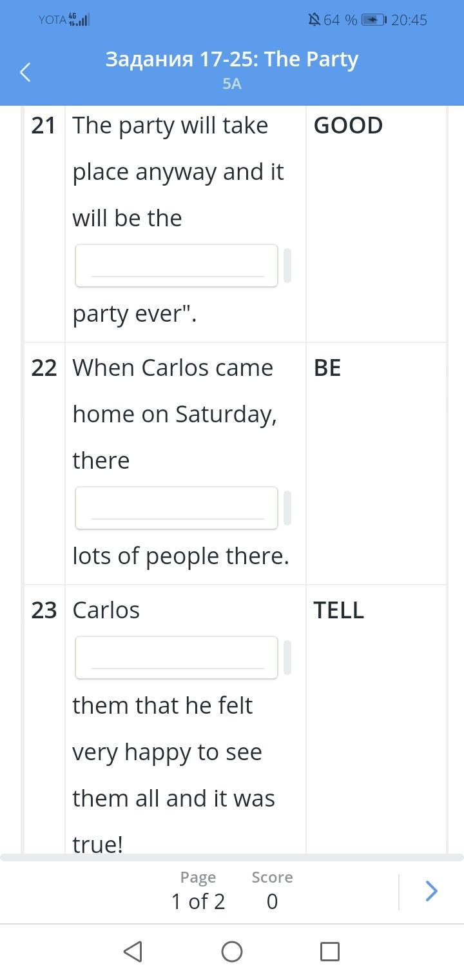The width and height of the screenshot is (464, 980).
Task: Tap the YOTA signal strength icon
Action: 79,20
